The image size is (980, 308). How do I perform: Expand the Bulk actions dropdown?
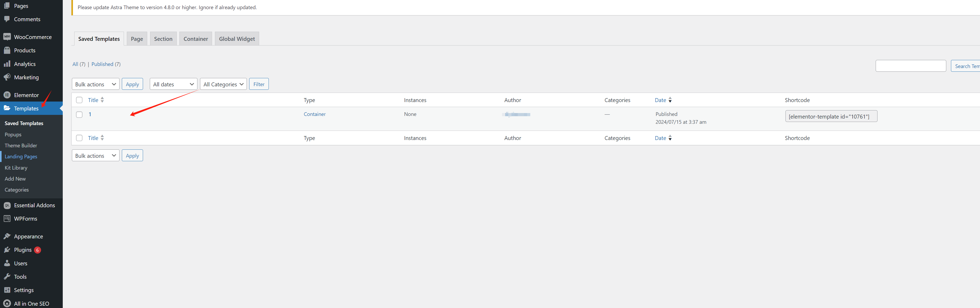tap(94, 84)
